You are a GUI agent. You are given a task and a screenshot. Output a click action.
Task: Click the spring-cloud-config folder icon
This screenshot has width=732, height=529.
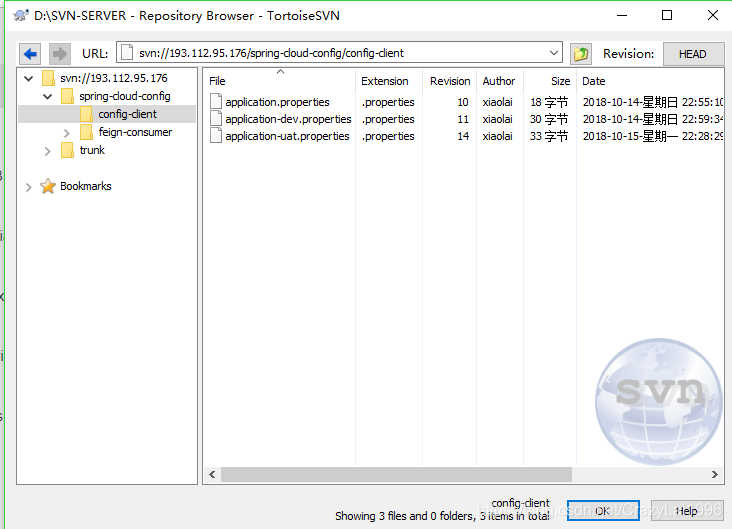pos(68,96)
